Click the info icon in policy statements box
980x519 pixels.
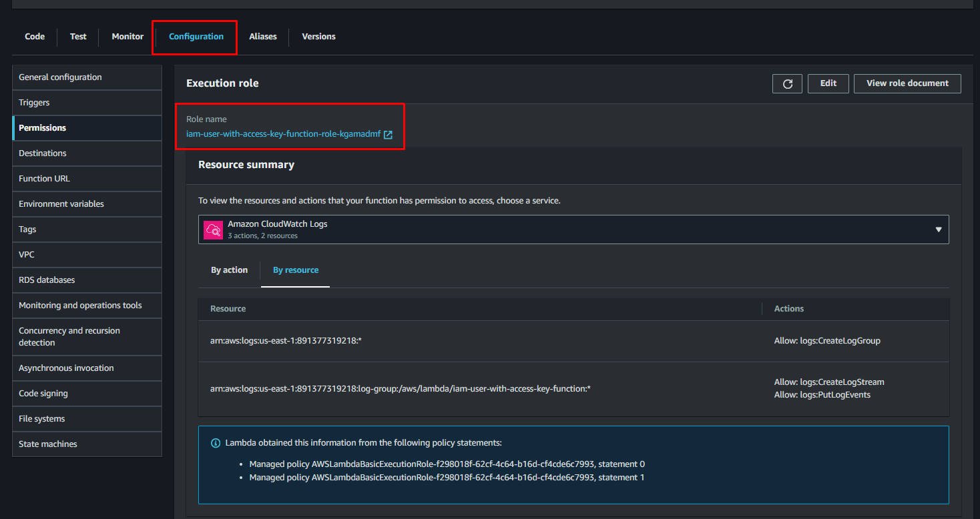216,443
